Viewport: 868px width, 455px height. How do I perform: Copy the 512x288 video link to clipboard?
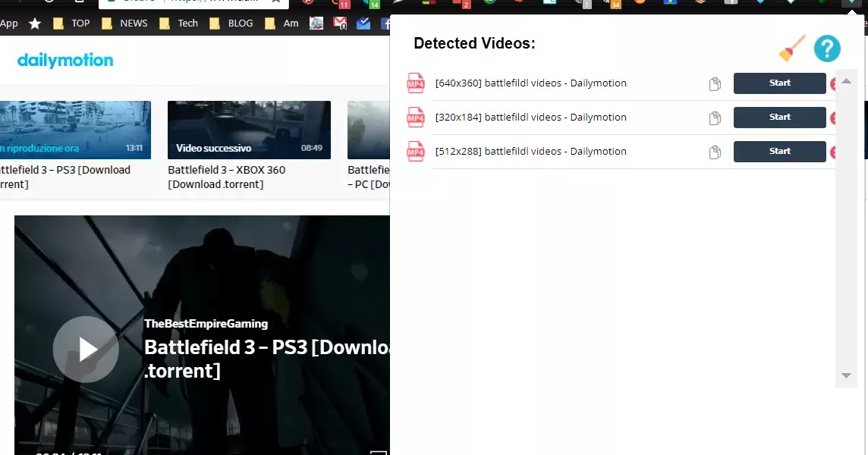(714, 152)
